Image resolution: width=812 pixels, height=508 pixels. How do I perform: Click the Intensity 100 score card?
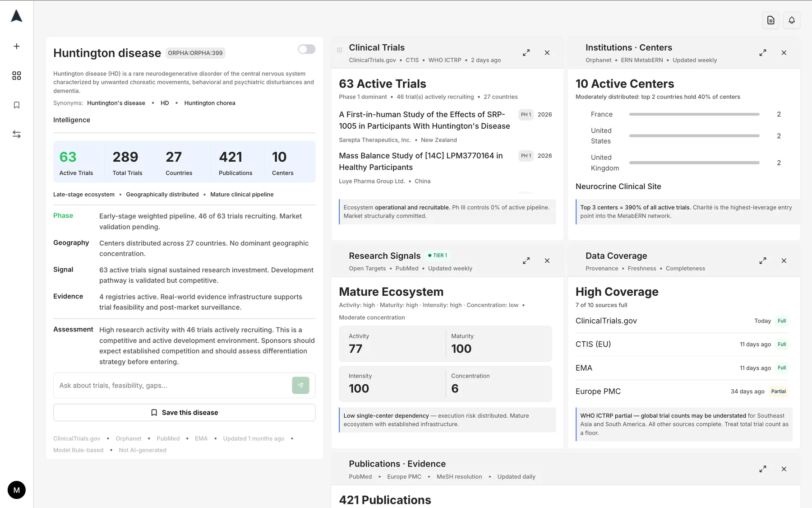(392, 383)
